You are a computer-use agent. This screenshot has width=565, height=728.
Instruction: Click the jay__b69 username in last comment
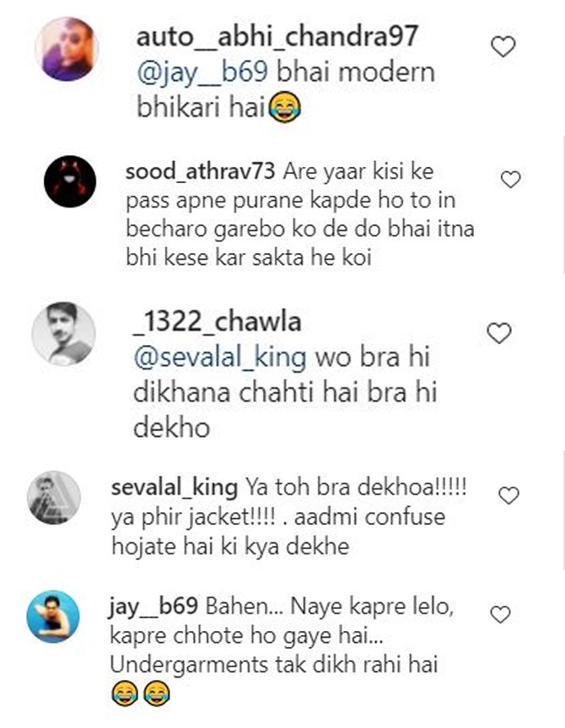pos(153,607)
